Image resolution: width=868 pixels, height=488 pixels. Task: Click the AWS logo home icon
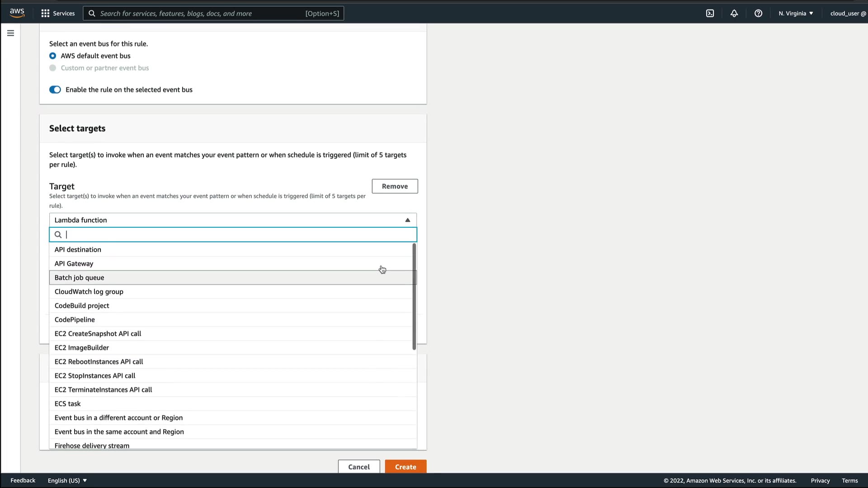[x=17, y=13]
